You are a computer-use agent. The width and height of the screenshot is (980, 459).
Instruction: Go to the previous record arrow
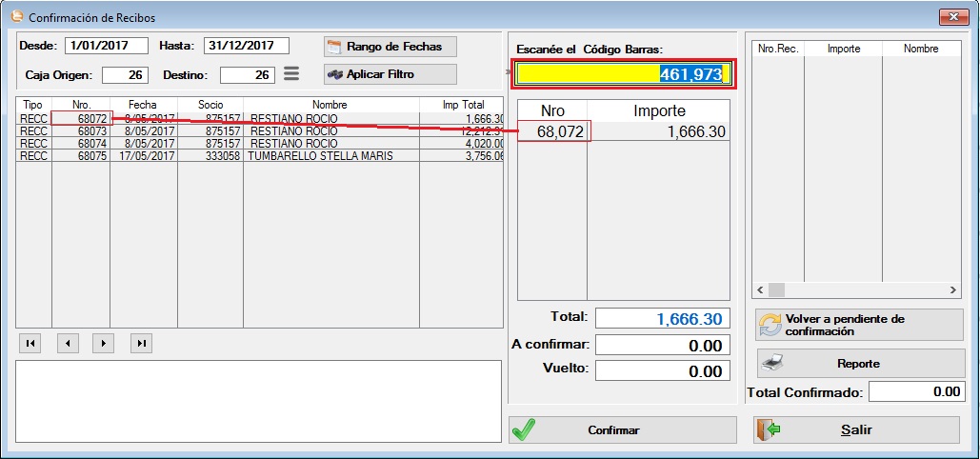point(67,343)
